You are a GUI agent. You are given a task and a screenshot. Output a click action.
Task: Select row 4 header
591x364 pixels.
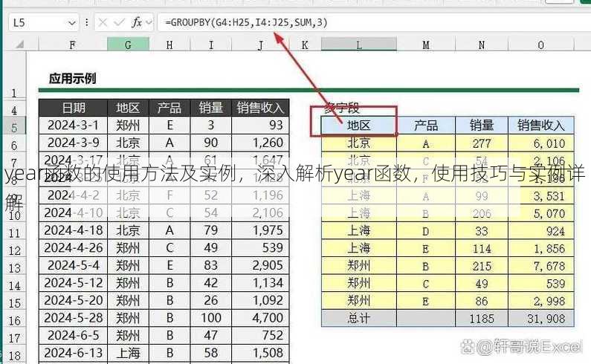(x=14, y=110)
